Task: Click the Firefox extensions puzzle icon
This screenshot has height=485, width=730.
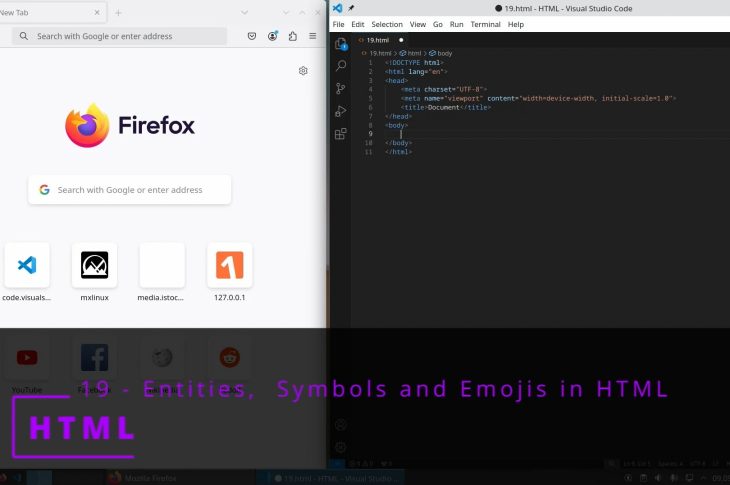Action: pyautogui.click(x=292, y=36)
